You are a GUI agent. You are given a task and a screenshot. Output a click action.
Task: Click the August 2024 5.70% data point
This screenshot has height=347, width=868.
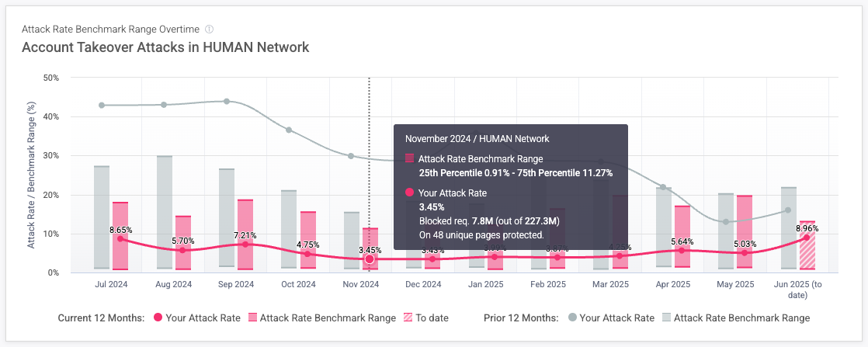coord(182,250)
